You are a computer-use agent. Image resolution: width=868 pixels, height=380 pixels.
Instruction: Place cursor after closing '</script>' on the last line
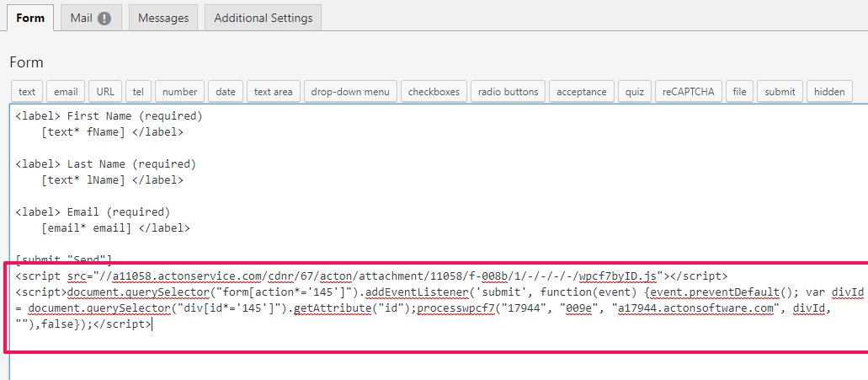(x=152, y=324)
